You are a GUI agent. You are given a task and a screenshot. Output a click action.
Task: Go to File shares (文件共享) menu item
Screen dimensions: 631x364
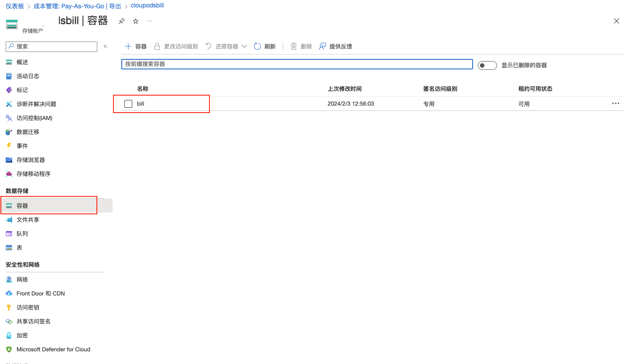(x=28, y=220)
